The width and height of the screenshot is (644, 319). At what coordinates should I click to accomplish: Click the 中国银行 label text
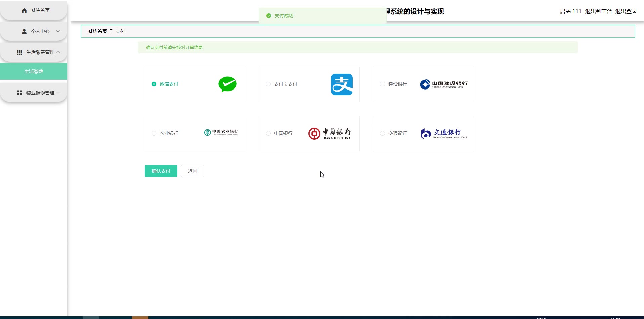pyautogui.click(x=283, y=133)
